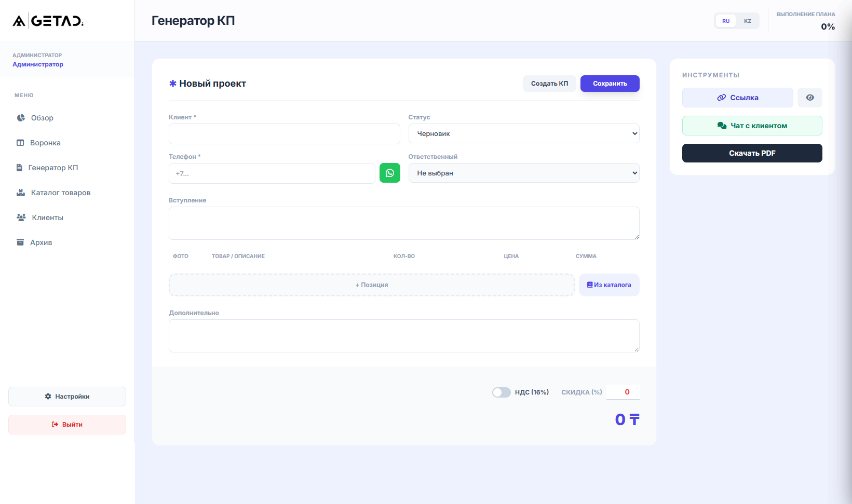The image size is (852, 504).
Task: Toggle the НДС (16%) switch on
Action: [502, 392]
